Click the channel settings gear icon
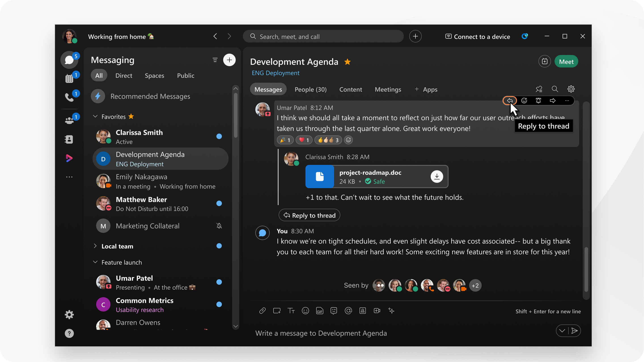 [x=571, y=89]
